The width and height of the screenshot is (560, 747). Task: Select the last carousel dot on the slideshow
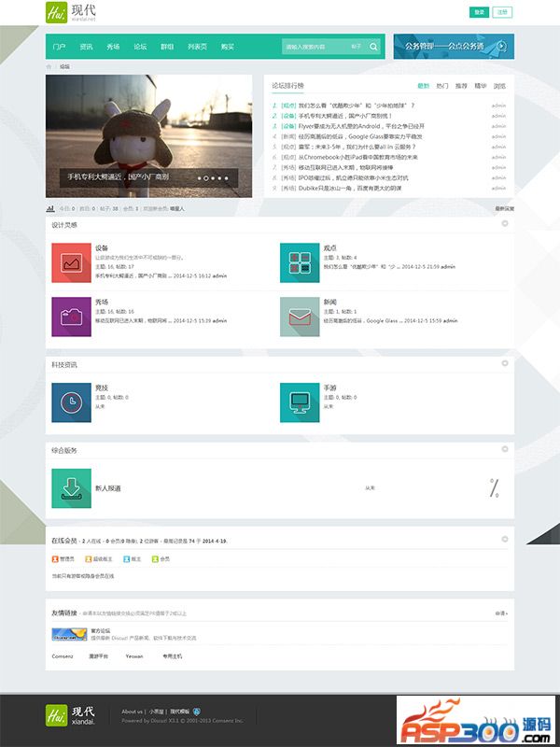click(x=226, y=178)
